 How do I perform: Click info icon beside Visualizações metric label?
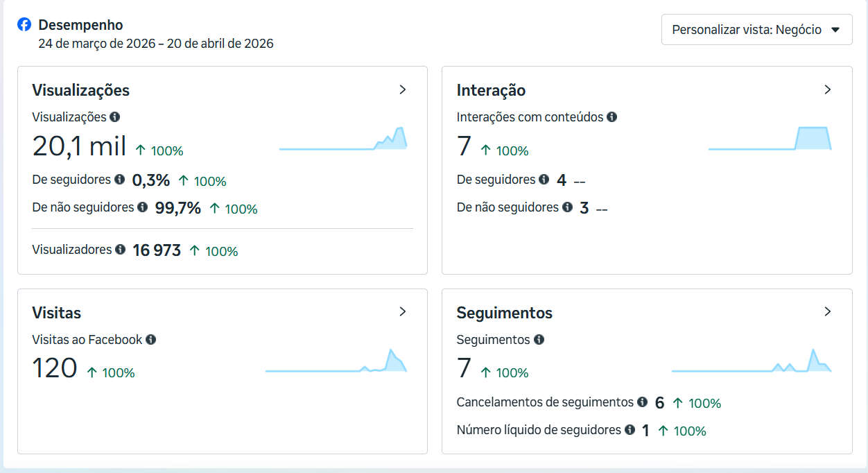[x=115, y=117]
